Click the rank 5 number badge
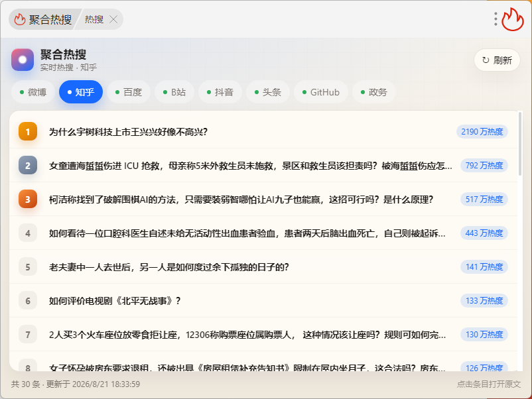The height and width of the screenshot is (399, 532). pos(28,267)
